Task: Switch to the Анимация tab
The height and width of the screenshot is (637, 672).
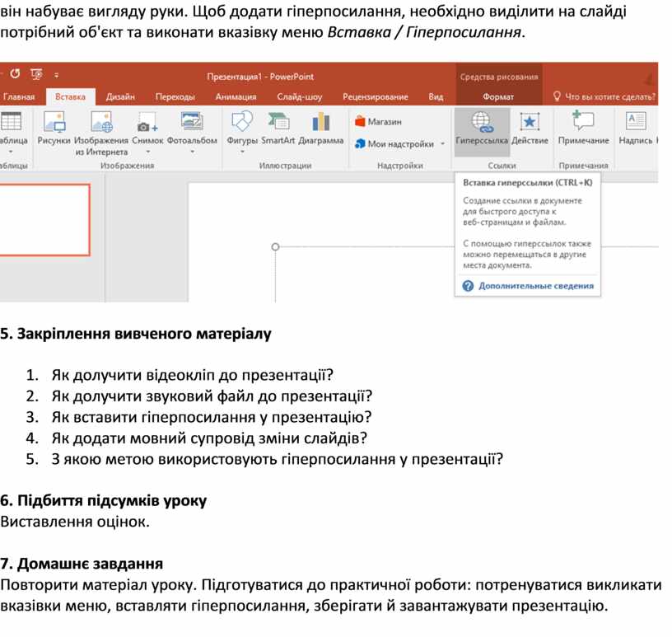Action: coord(236,97)
